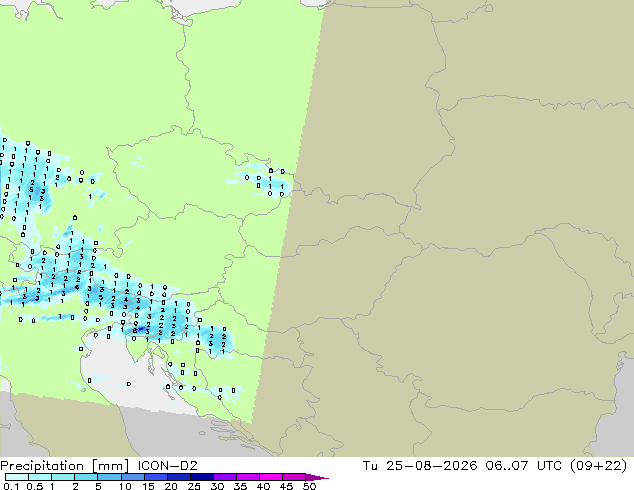Image resolution: width=634 pixels, height=490 pixels.
Task: Click the 40–45 mm magenta legend swatch
Action: coord(271,477)
